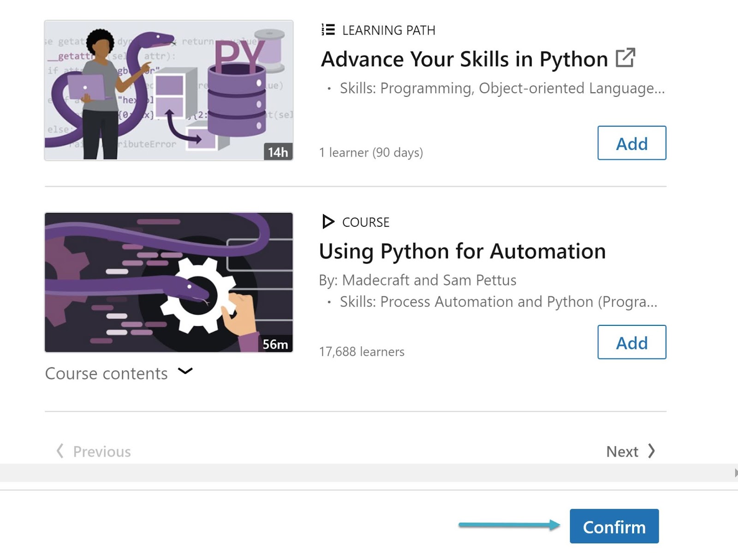Click the right chevron next to Next
The width and height of the screenshot is (738, 560).
pos(651,451)
